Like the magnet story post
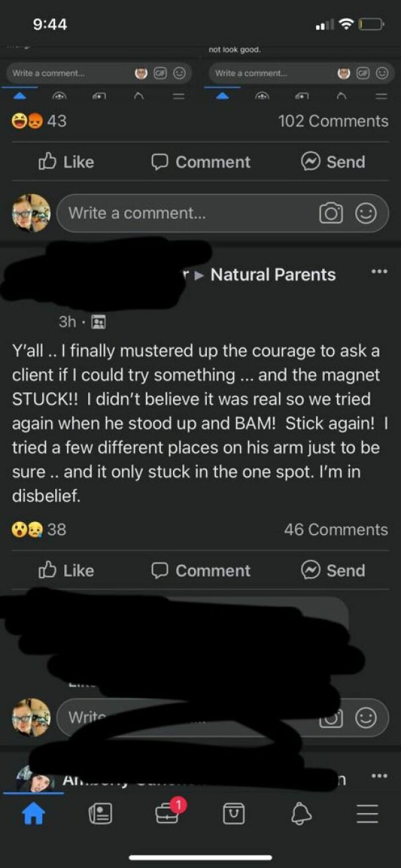Viewport: 401px width, 868px height. click(67, 570)
